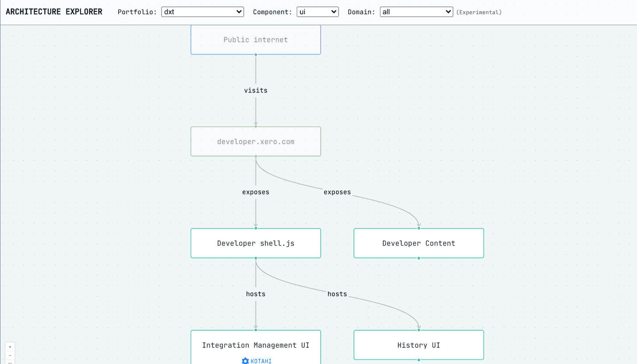Select the Developer Content node

coord(419,243)
